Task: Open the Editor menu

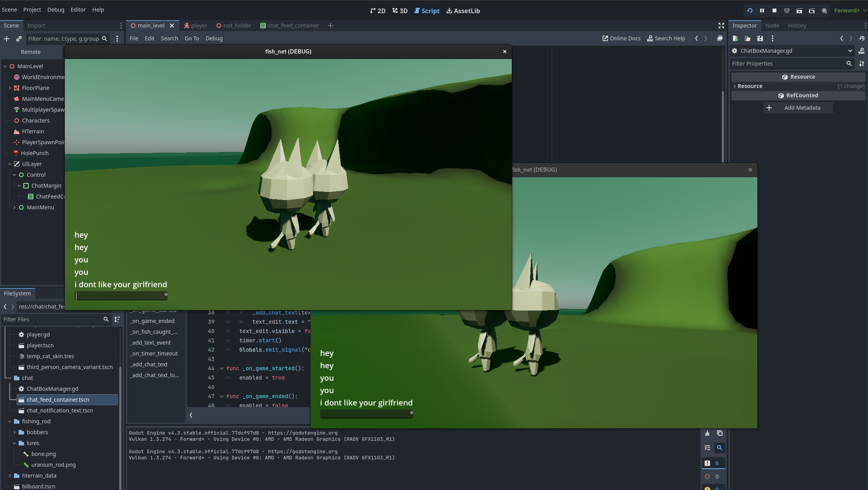Action: click(78, 10)
